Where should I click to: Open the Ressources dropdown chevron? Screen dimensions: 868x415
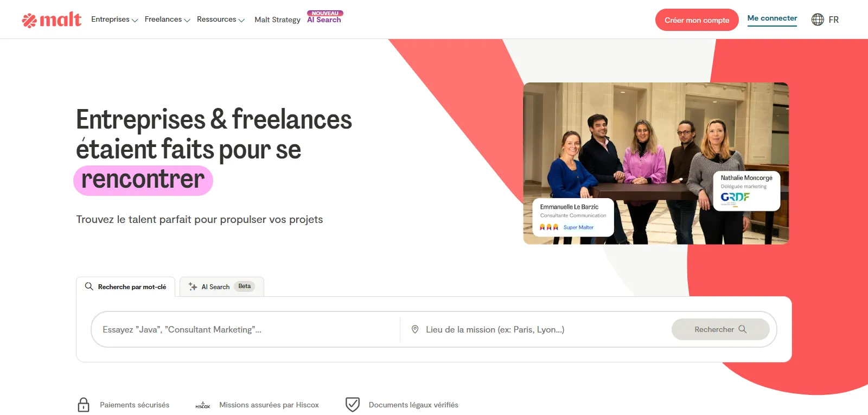coord(241,20)
